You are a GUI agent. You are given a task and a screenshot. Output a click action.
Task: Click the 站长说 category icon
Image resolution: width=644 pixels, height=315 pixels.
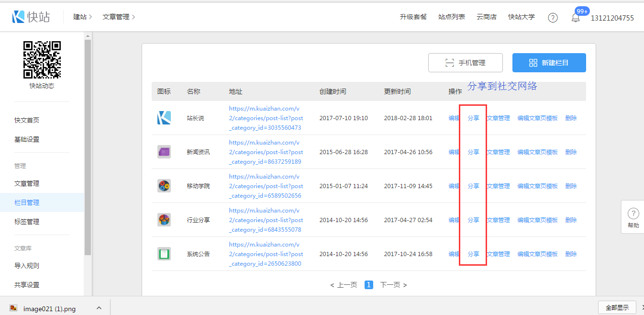[x=164, y=118]
